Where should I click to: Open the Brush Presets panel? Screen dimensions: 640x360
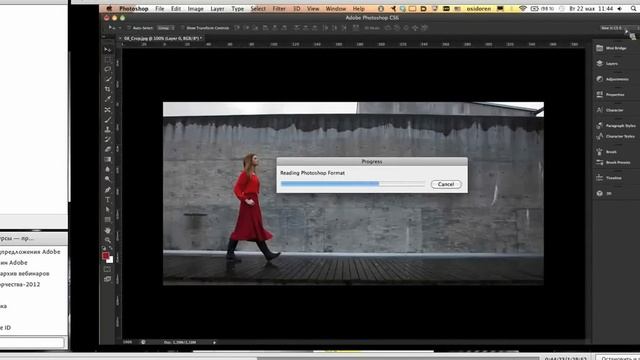click(613, 162)
